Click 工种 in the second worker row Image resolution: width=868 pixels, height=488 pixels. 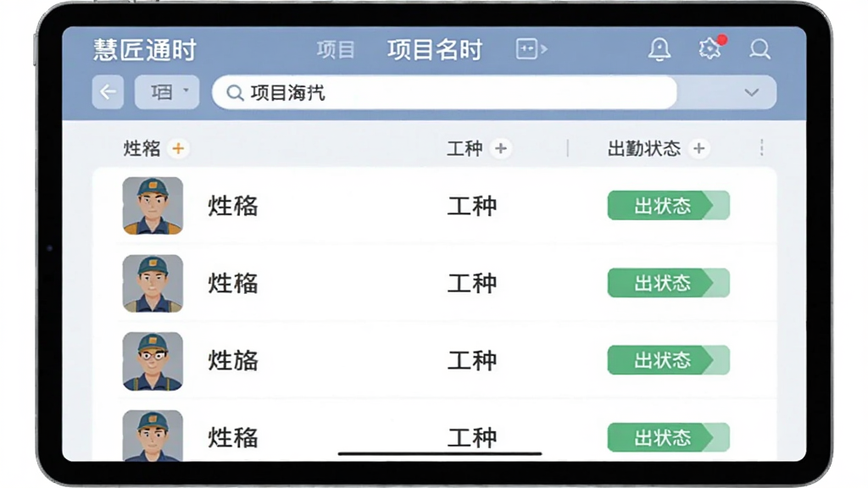pyautogui.click(x=472, y=283)
